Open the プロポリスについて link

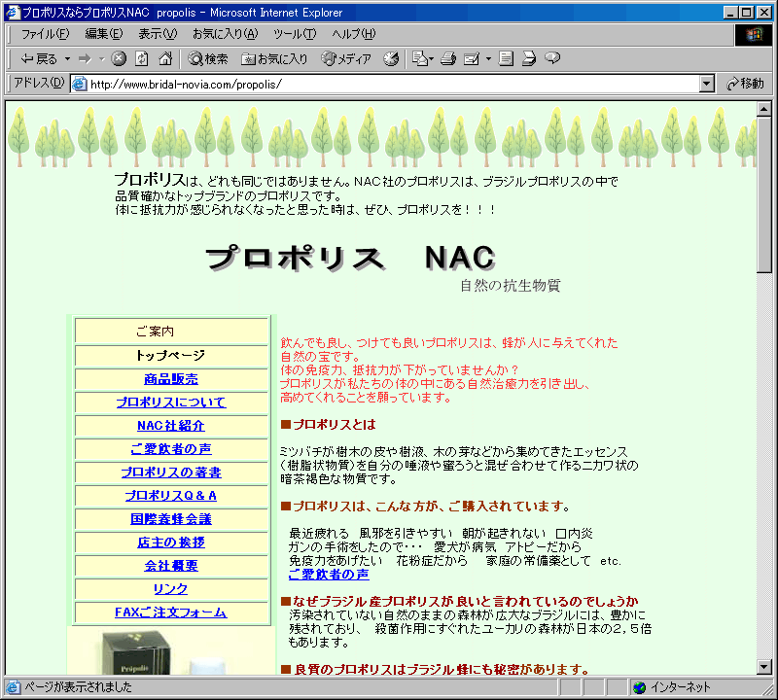(171, 402)
